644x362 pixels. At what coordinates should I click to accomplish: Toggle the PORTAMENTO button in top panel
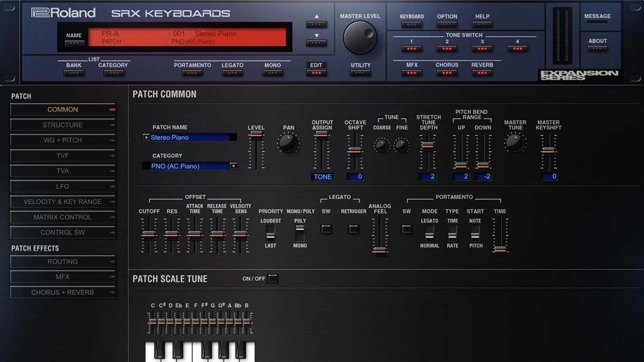(x=192, y=73)
